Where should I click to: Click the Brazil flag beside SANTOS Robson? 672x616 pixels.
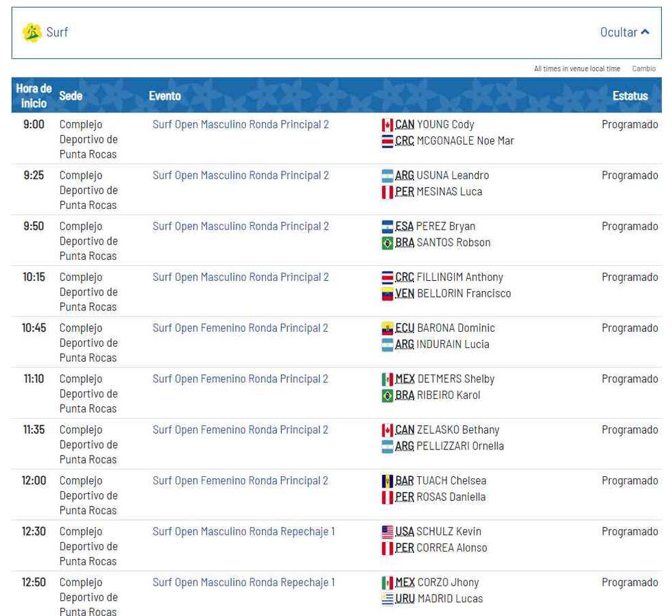coord(387,243)
